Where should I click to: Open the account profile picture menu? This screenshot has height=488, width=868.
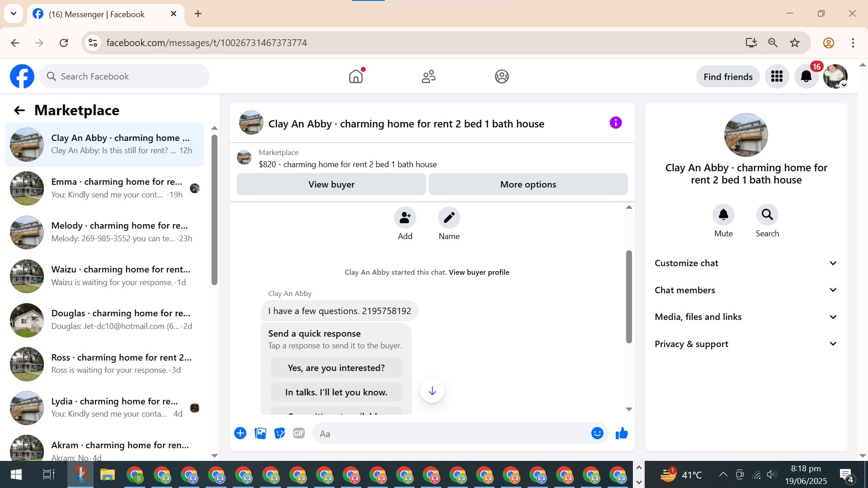(x=835, y=76)
